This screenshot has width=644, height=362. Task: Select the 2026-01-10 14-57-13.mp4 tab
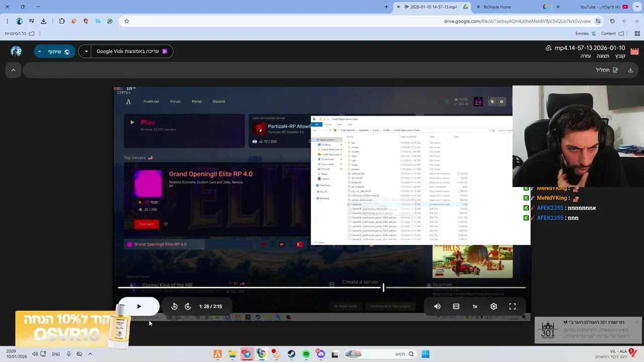click(x=432, y=7)
